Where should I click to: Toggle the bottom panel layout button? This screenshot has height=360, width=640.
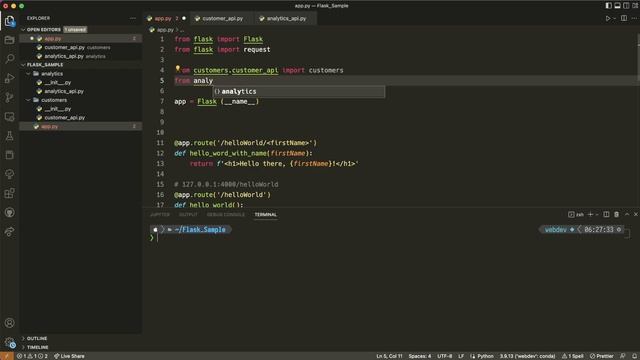pos(618,6)
